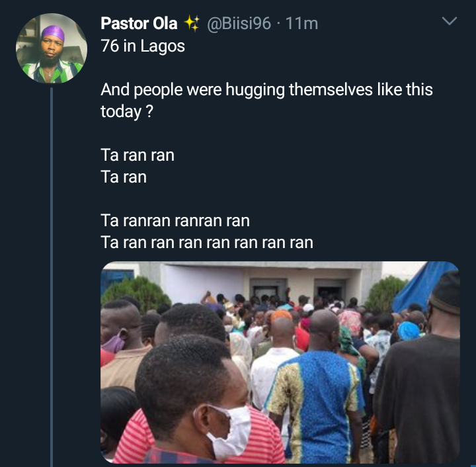Select the short "Ta ran" line
476x467 pixels.
click(124, 177)
